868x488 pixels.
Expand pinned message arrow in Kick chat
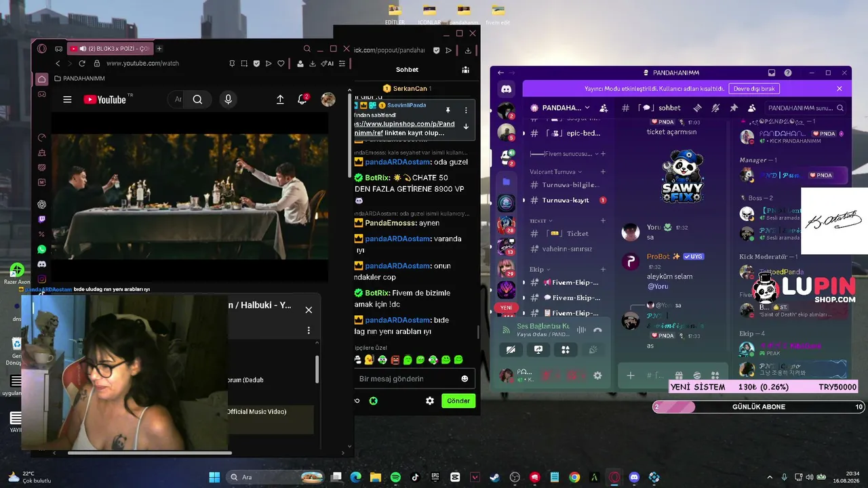point(466,126)
